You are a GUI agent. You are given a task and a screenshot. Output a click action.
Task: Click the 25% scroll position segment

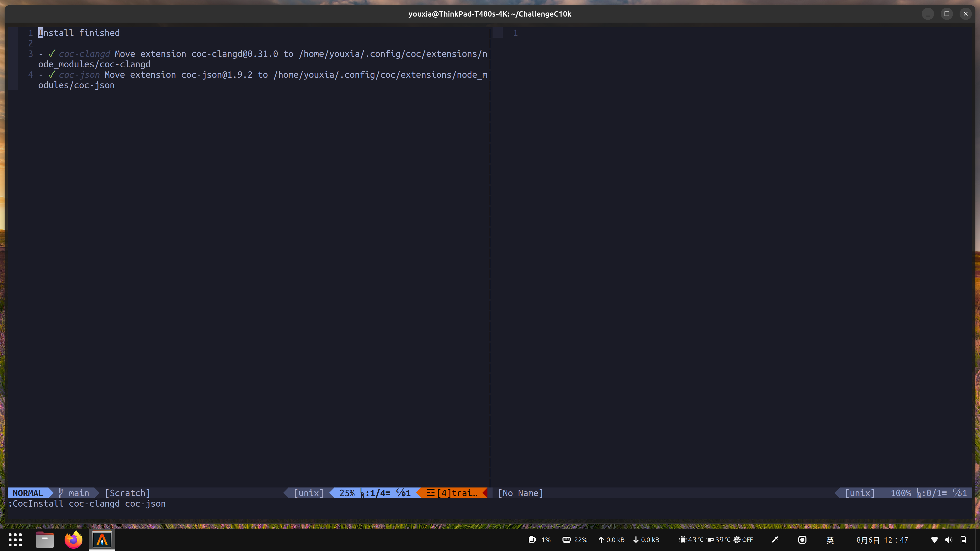coord(347,493)
